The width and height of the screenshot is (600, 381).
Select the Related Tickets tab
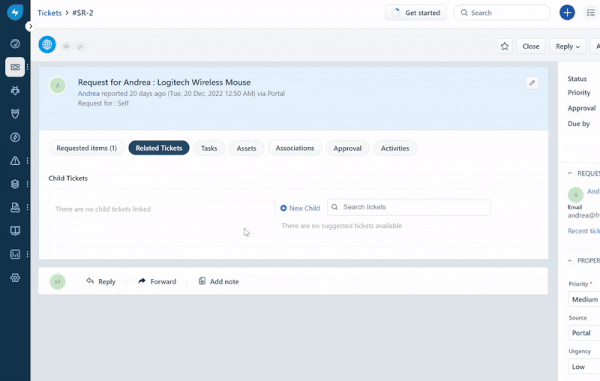tap(159, 148)
